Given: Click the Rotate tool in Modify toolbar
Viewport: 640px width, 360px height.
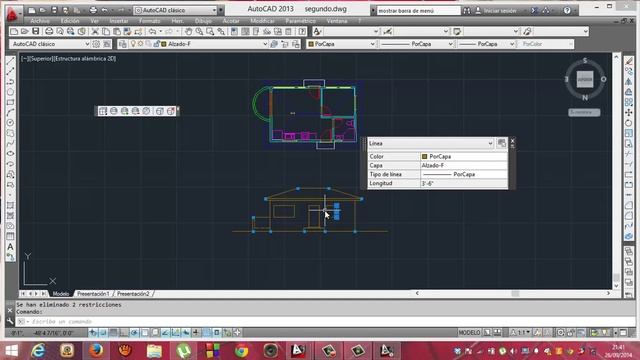Looking at the screenshot, I should pyautogui.click(x=629, y=123).
